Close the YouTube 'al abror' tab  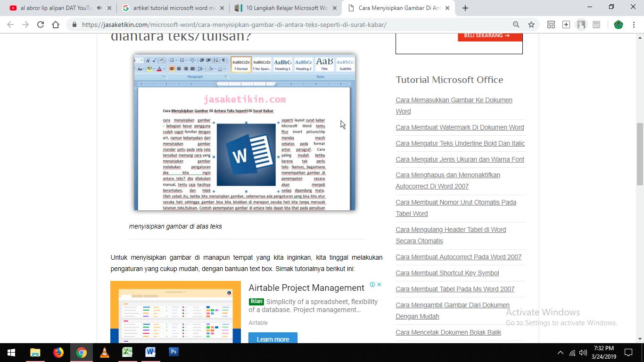tap(110, 8)
